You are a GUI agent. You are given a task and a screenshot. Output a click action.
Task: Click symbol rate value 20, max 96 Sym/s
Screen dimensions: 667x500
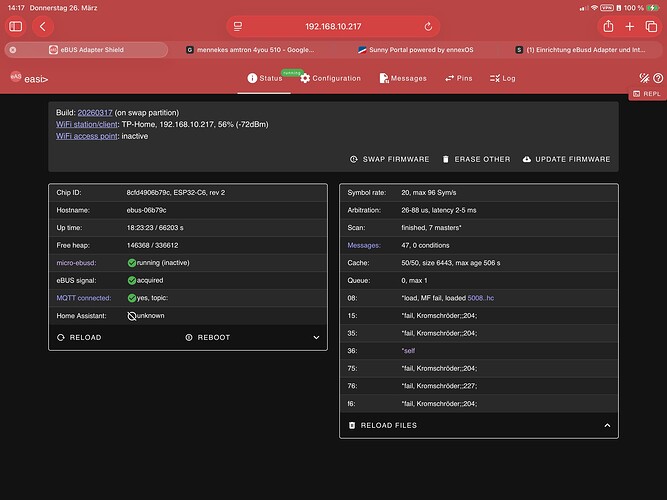click(428, 193)
